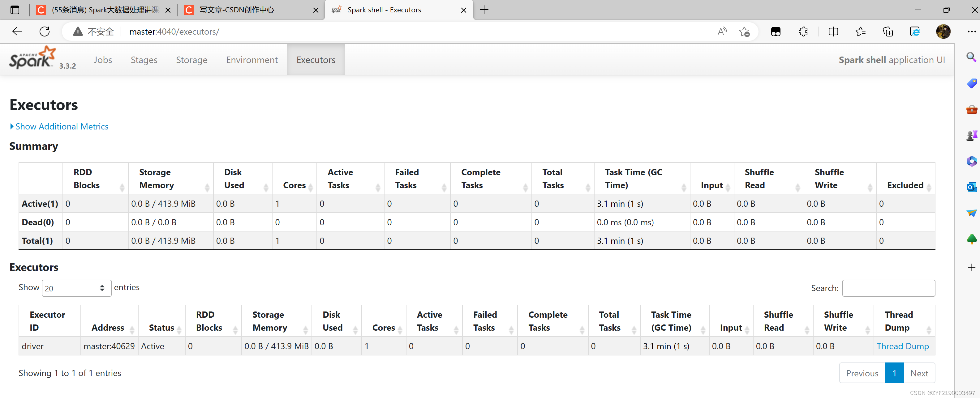Image resolution: width=980 pixels, height=398 pixels.
Task: Click into the executors Search field
Action: coord(888,288)
